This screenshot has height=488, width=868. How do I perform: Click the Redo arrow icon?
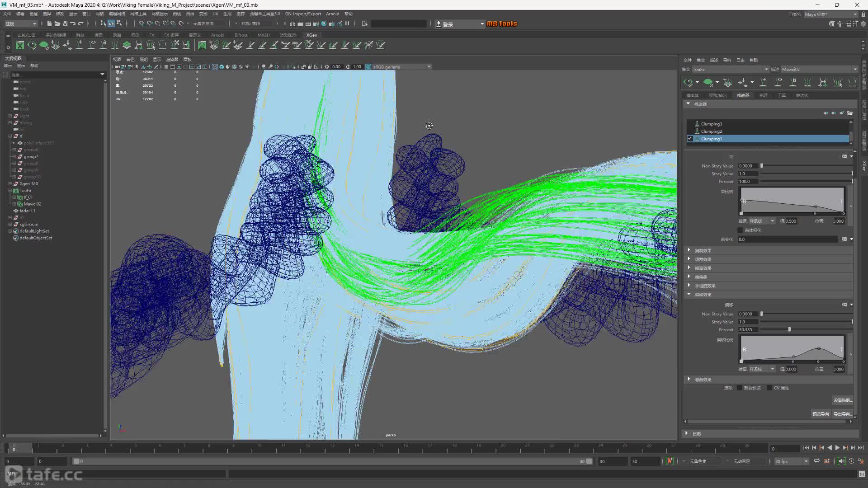click(x=81, y=23)
